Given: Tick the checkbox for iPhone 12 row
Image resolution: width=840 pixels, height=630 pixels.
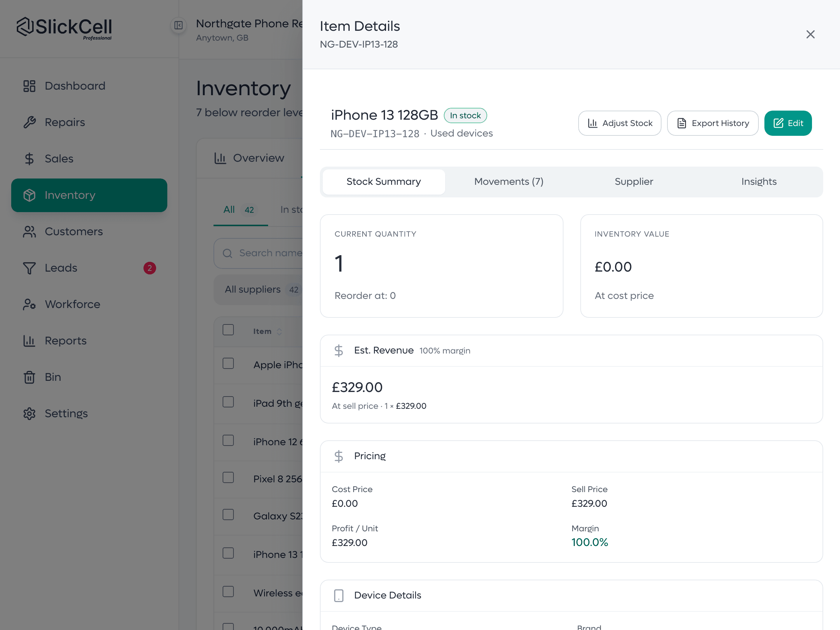Looking at the screenshot, I should pos(228,441).
